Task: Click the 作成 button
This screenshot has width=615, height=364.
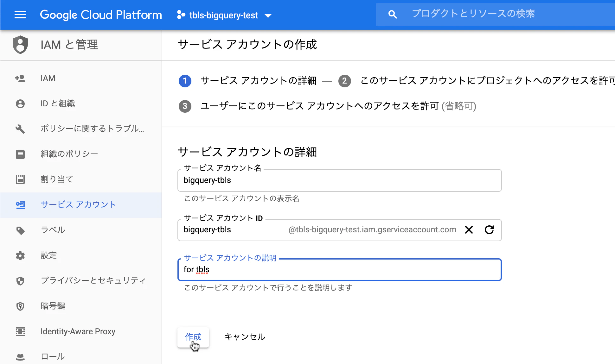Action: [x=193, y=337]
